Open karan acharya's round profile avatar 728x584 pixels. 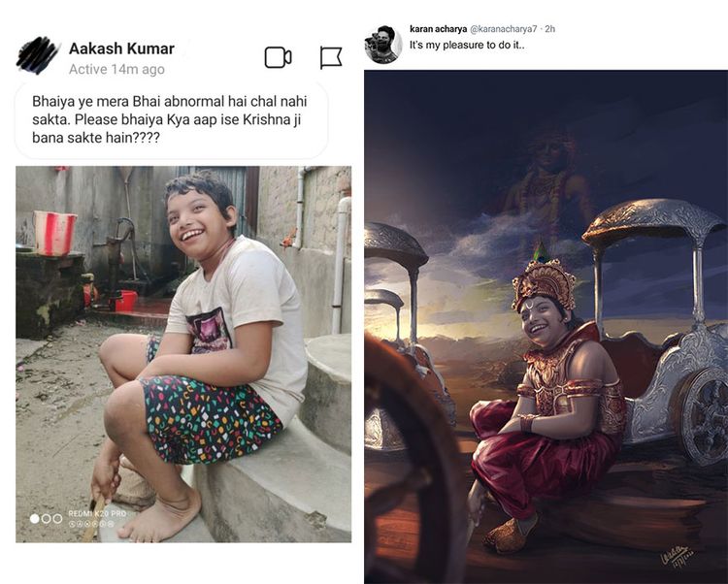point(382,45)
